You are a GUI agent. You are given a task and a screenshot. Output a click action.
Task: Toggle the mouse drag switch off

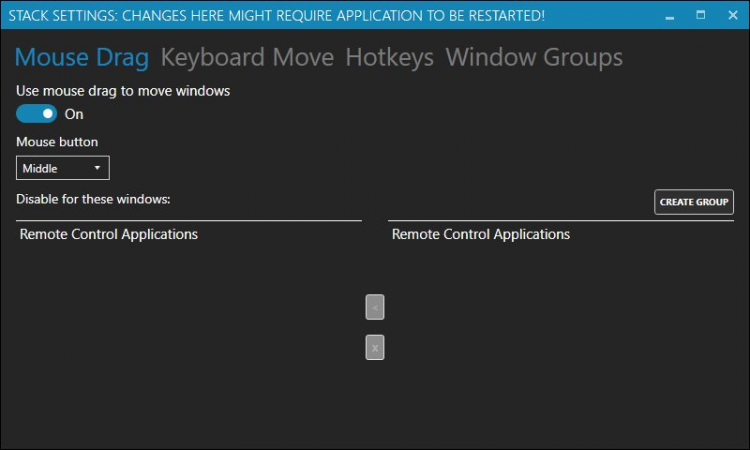click(x=37, y=114)
